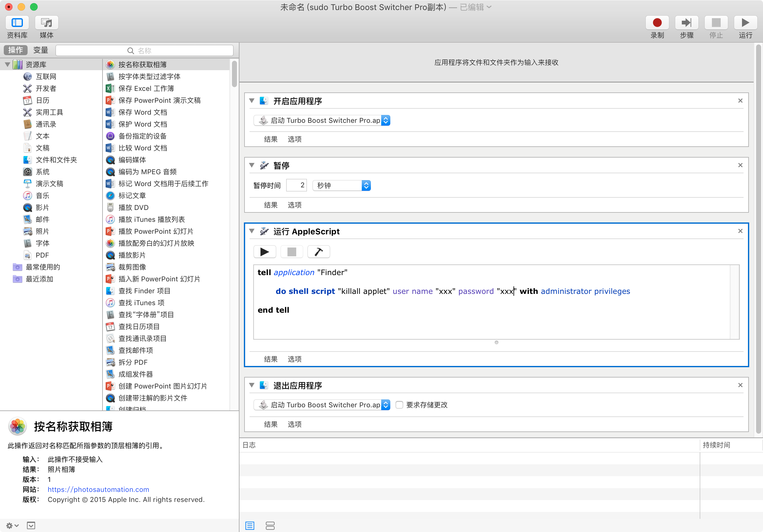Viewport: 763px width, 532px height.
Task: Open the 媒体 media browser
Action: coord(46,23)
